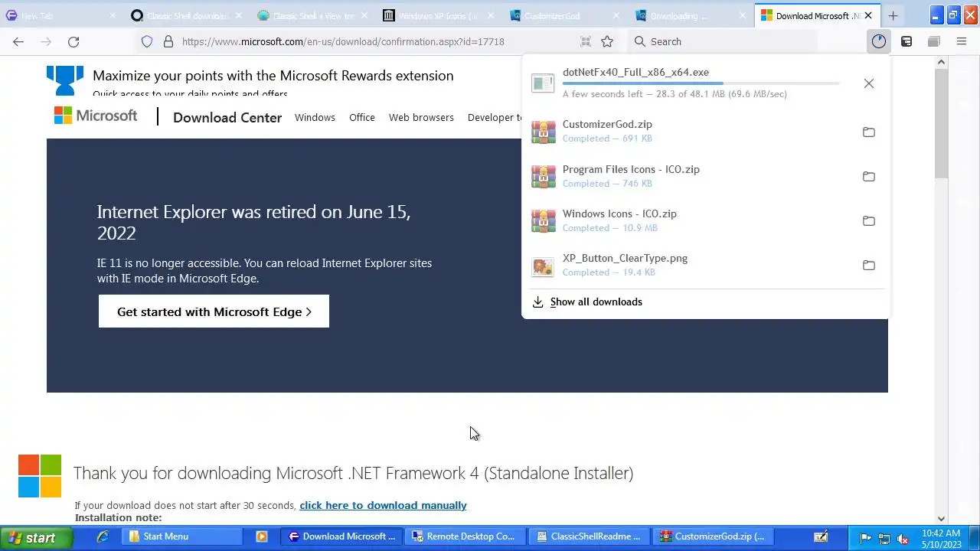Click the dotNetFx40_Full_x86_x64.exe file name
980x551 pixels.
635,72
